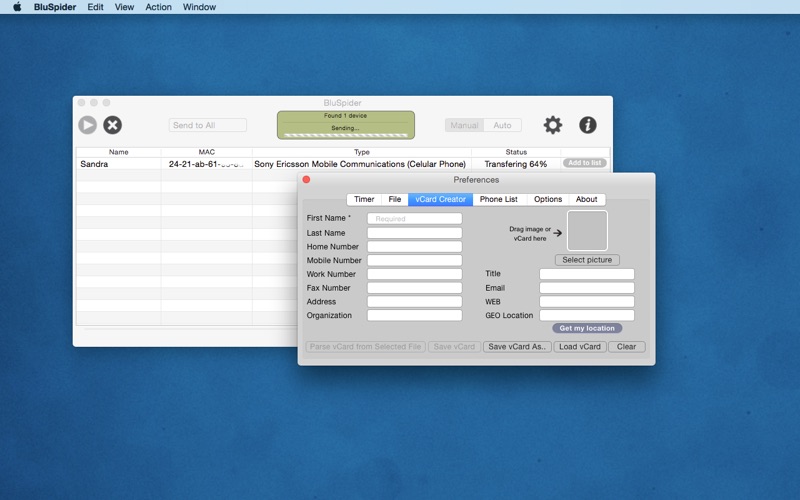The height and width of the screenshot is (500, 800).
Task: Click the play button in BluSpider toolbar
Action: (87, 125)
